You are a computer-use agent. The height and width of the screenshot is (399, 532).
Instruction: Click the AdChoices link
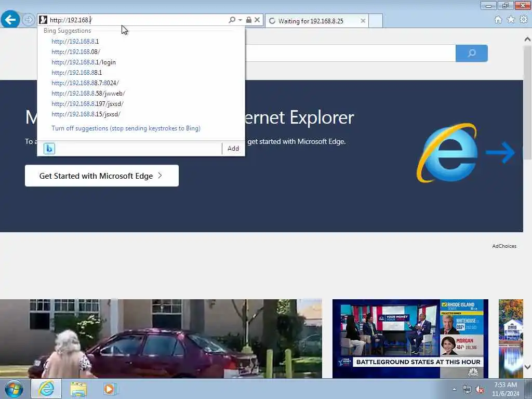coord(504,246)
